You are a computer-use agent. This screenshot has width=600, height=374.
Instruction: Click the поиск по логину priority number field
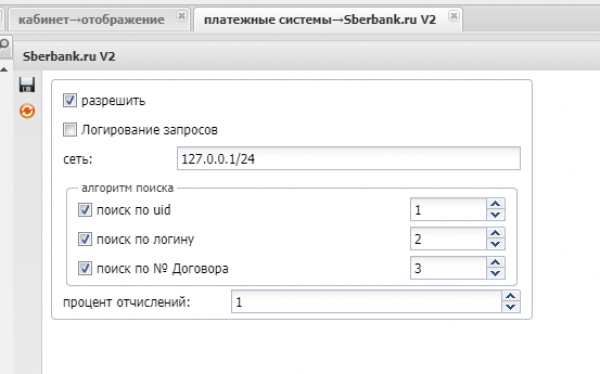pyautogui.click(x=448, y=239)
